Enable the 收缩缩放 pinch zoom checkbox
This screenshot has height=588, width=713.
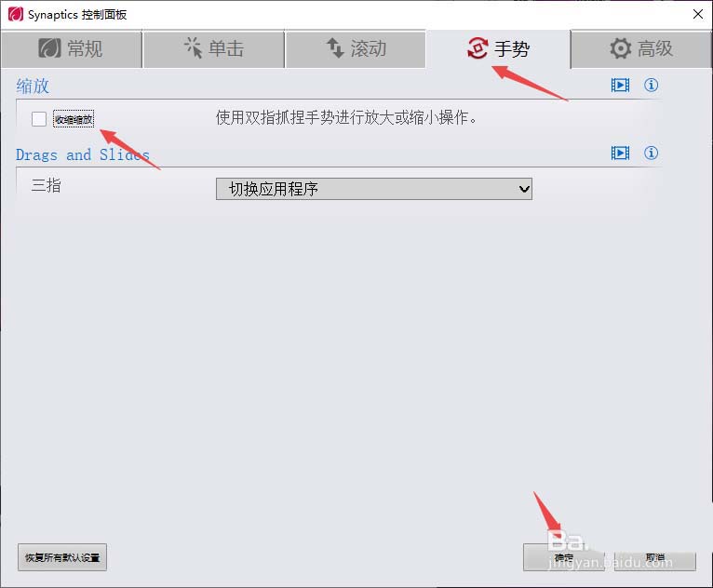(39, 119)
